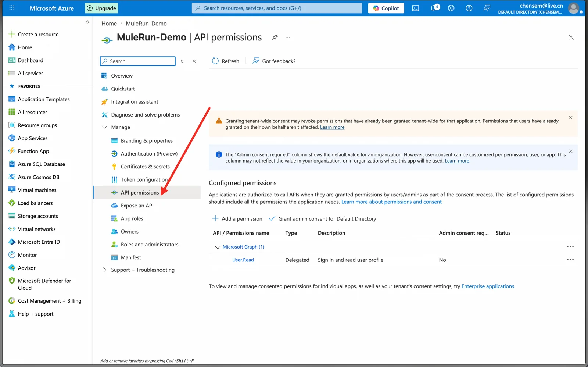
Task: Open Microsoft Defender for Cloud
Action: [40, 284]
